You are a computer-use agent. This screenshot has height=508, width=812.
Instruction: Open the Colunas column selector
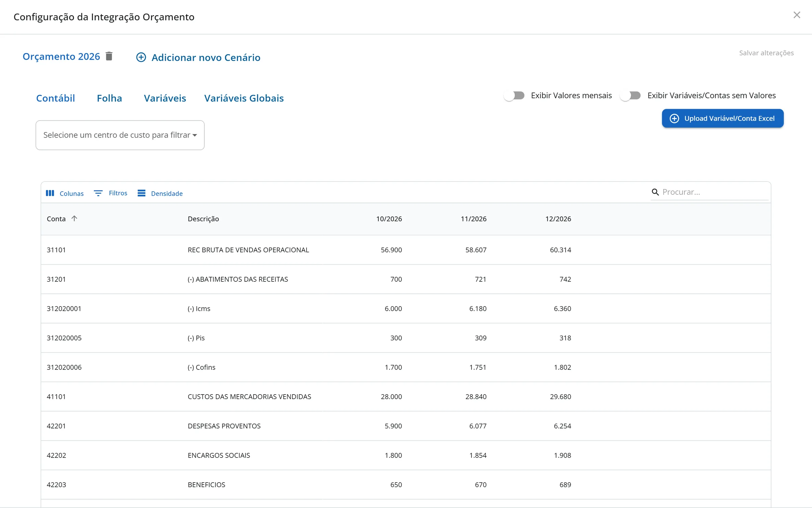[65, 193]
